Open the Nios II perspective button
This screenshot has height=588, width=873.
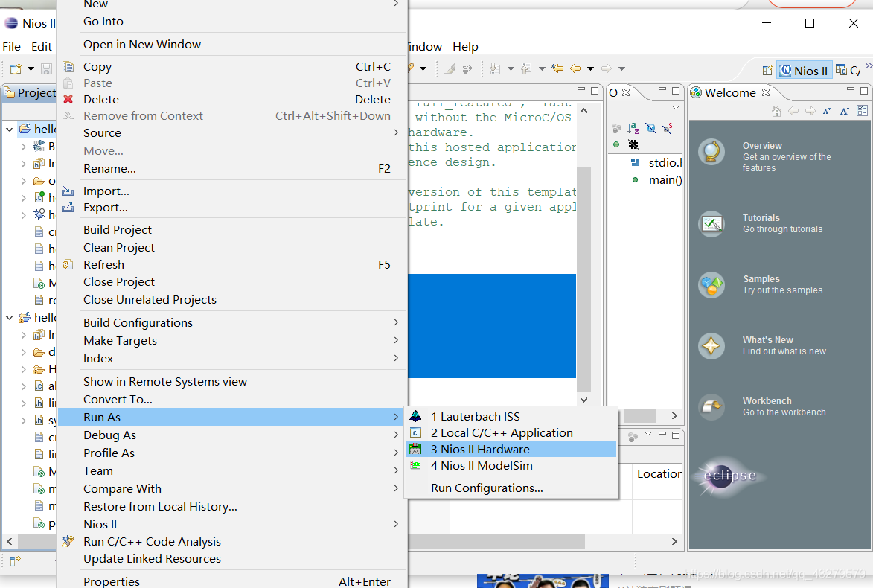[x=805, y=70]
